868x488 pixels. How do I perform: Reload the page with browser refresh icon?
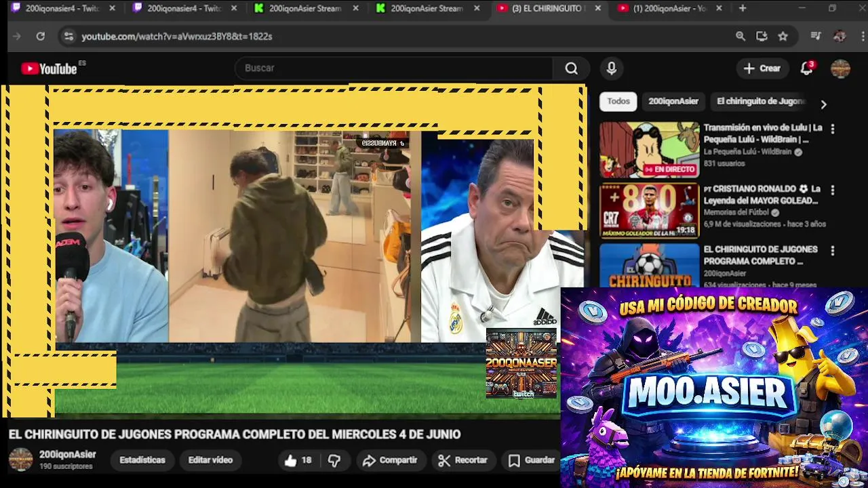point(41,37)
